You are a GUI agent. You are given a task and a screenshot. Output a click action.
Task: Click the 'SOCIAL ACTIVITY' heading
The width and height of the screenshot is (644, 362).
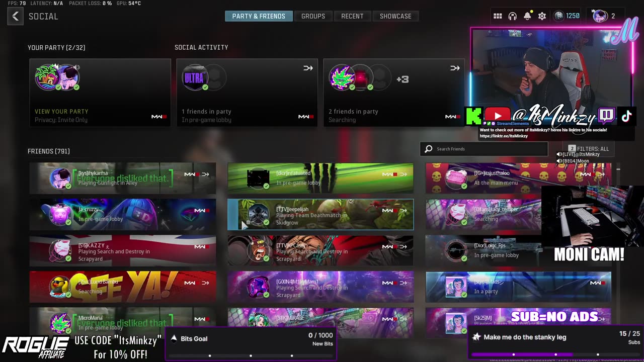pos(201,47)
